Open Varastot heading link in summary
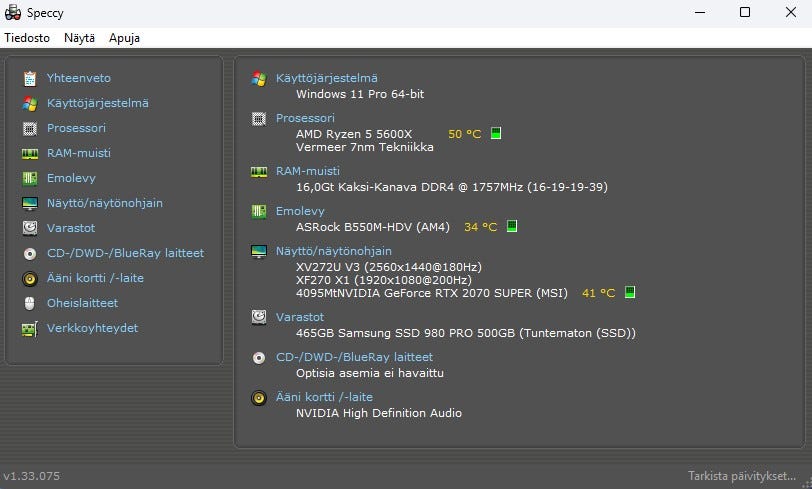Viewport: 812px width, 489px height. (300, 317)
